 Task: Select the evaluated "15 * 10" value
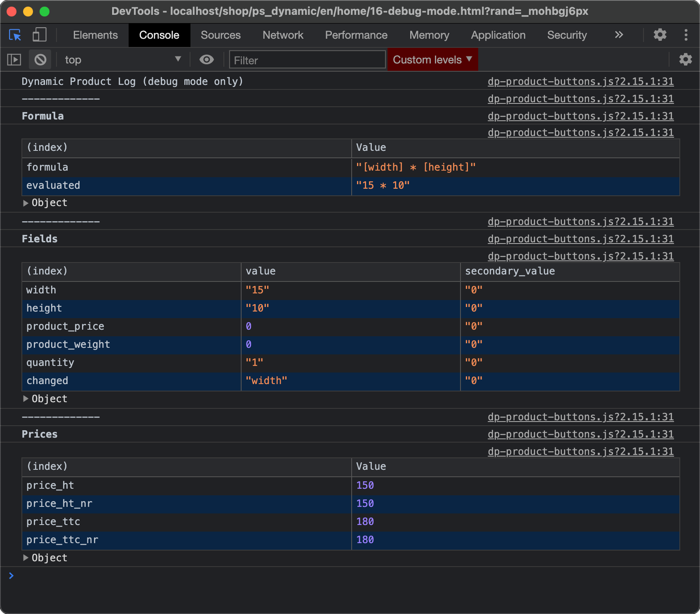383,185
